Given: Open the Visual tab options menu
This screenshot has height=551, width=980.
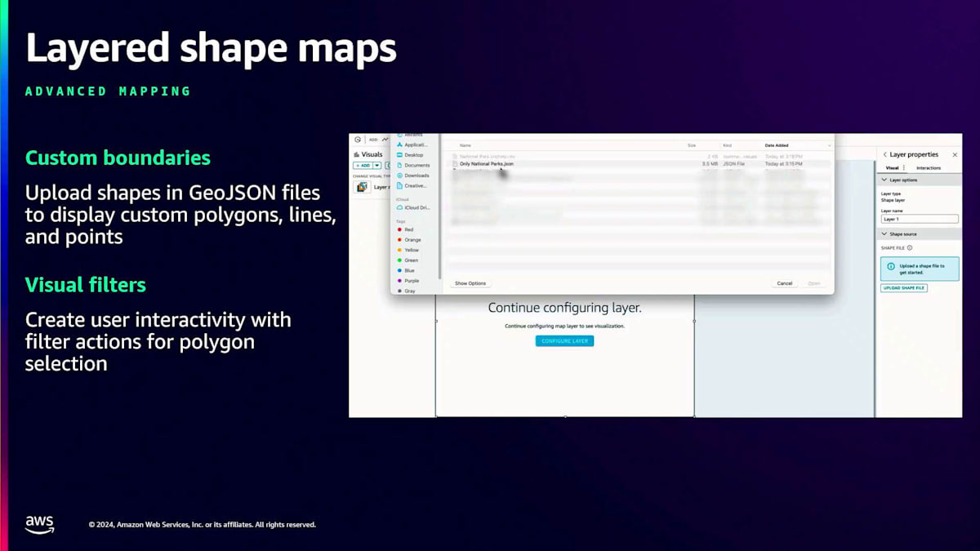Looking at the screenshot, I should tap(903, 168).
